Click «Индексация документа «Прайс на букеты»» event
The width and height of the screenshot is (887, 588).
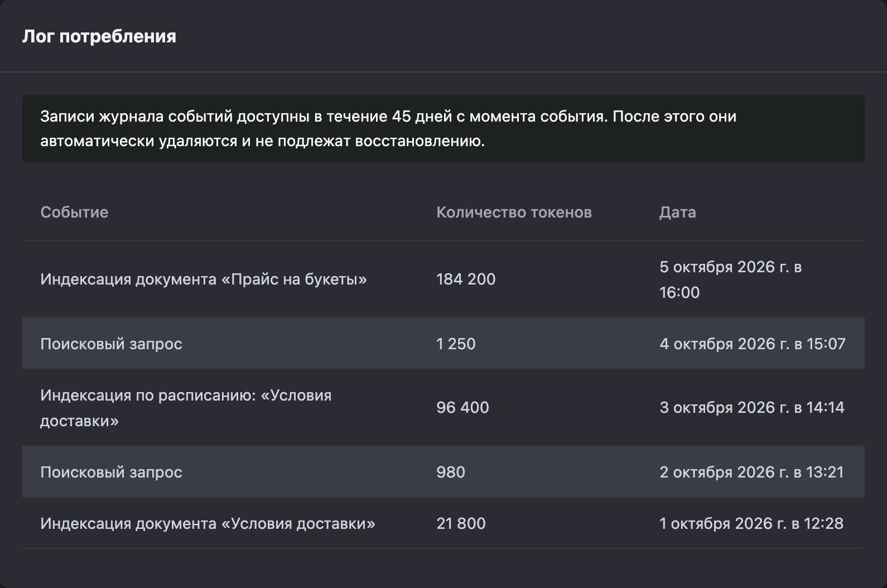[x=204, y=279]
